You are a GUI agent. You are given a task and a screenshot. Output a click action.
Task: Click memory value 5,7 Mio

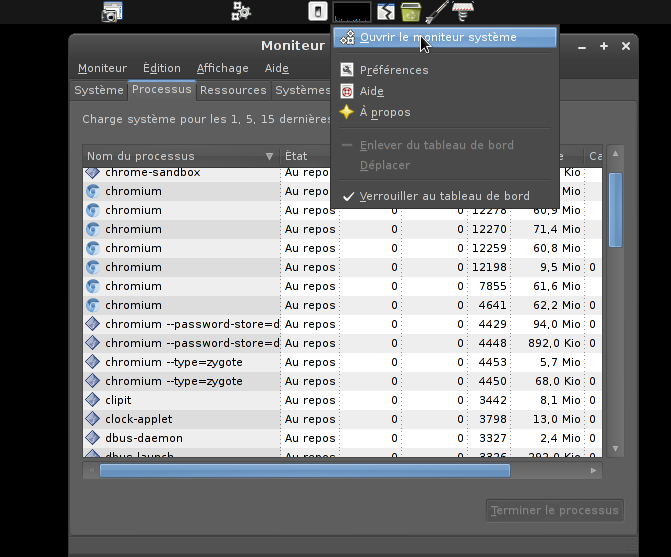coord(560,362)
